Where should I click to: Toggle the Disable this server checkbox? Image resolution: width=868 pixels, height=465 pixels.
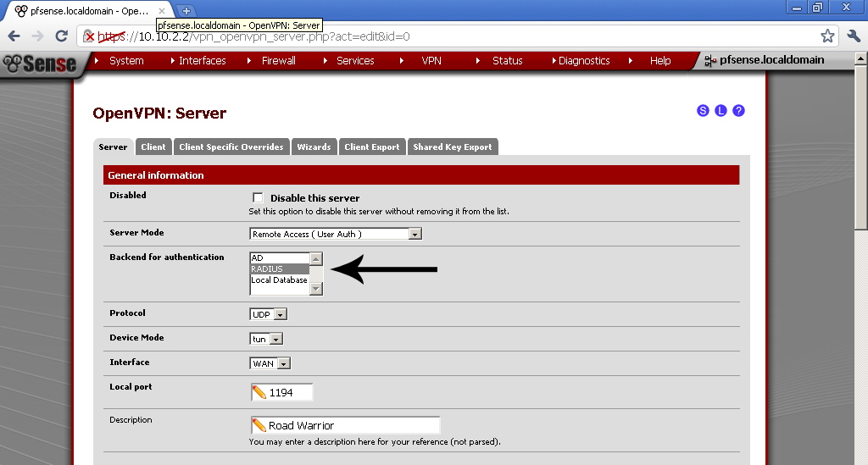point(258,197)
